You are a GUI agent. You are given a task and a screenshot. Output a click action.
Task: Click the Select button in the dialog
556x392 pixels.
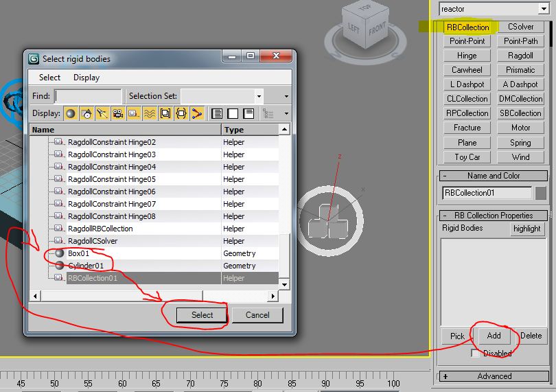[x=202, y=315]
